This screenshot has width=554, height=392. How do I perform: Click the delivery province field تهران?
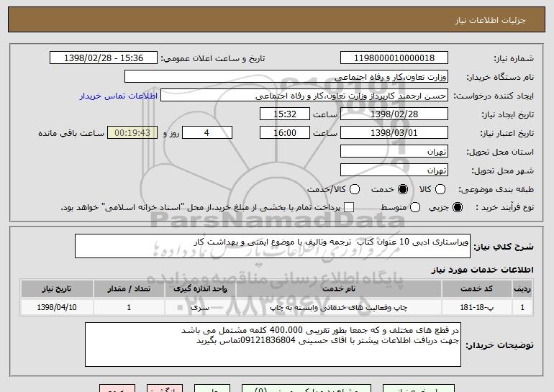click(x=394, y=152)
